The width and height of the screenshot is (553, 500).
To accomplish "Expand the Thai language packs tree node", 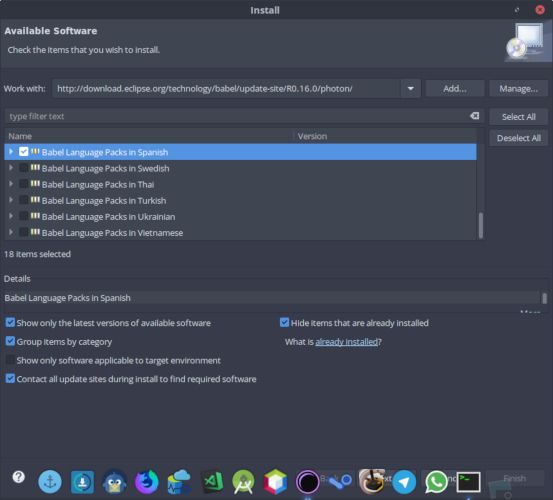I will point(11,184).
